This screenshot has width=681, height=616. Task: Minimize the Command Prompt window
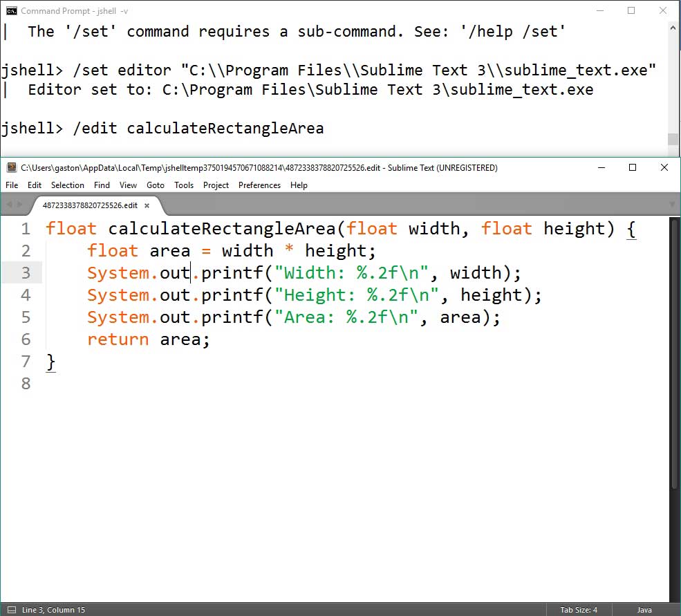coord(600,11)
